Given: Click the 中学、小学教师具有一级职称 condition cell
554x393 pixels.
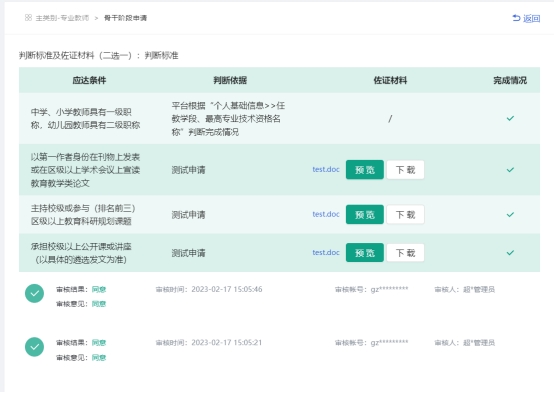Looking at the screenshot, I should (x=86, y=118).
